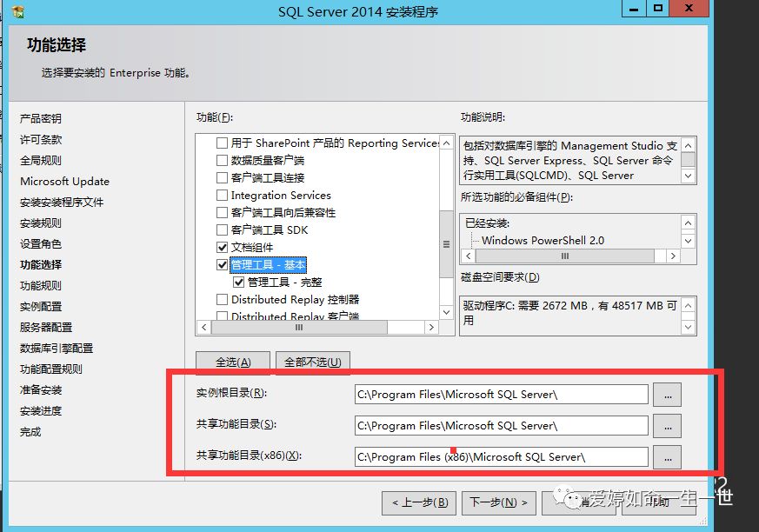Select 服务器配置 step in sidebar

click(46, 327)
